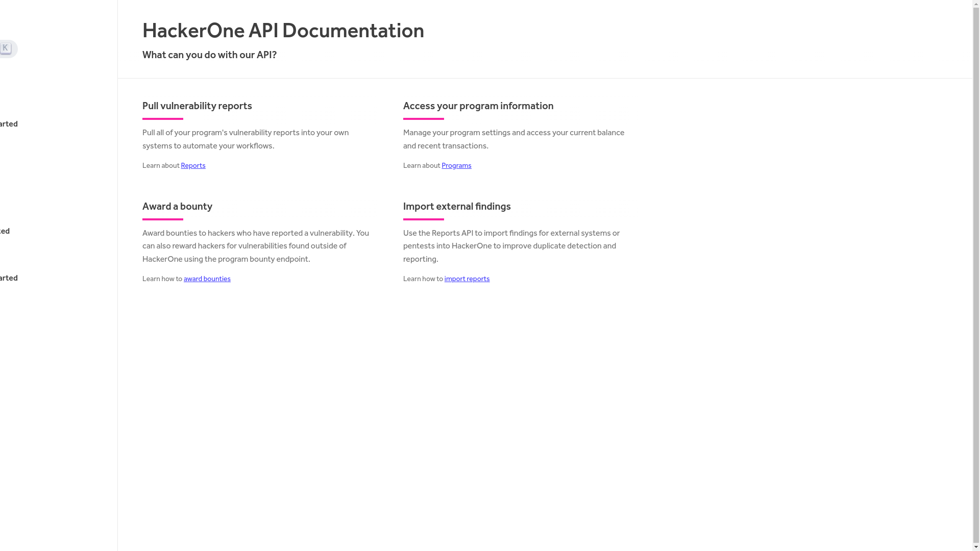Follow the award bounties link
This screenshot has height=551, width=980.
[207, 279]
